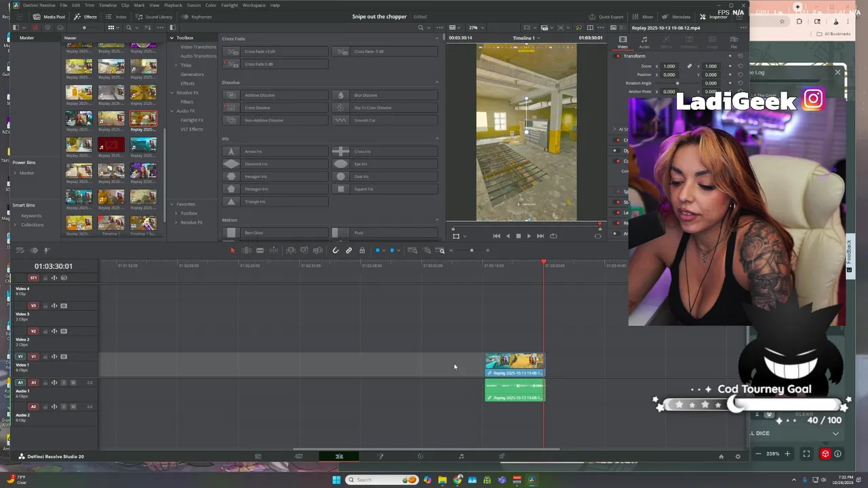The image size is (868, 488).
Task: Toggle Loop playback icon in viewer
Action: (553, 236)
